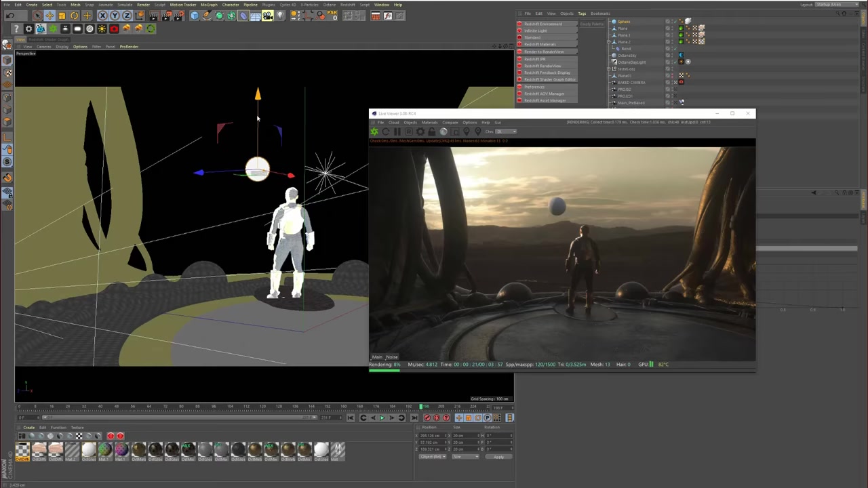Click the Redshift Environment button
Viewport: 868px width, 488px height.
click(546, 24)
